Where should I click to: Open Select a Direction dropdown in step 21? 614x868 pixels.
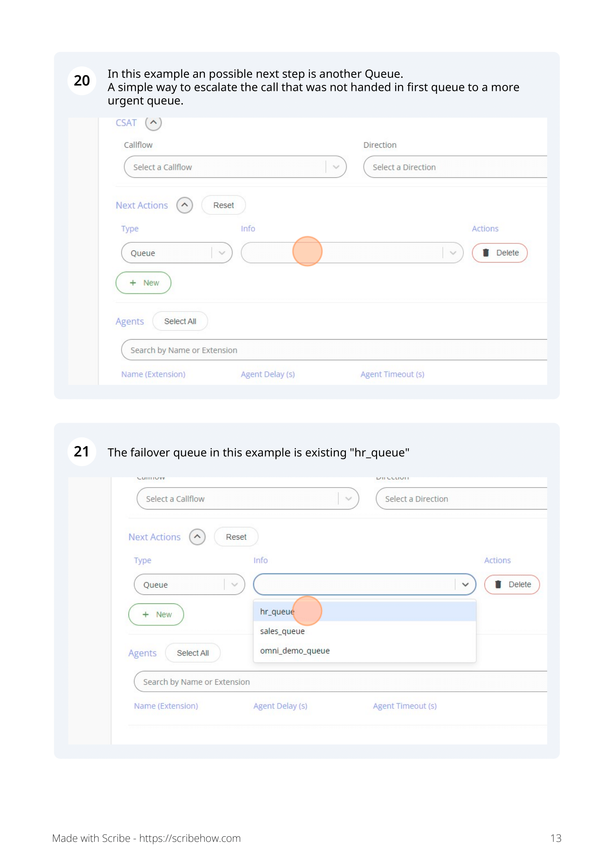[461, 499]
